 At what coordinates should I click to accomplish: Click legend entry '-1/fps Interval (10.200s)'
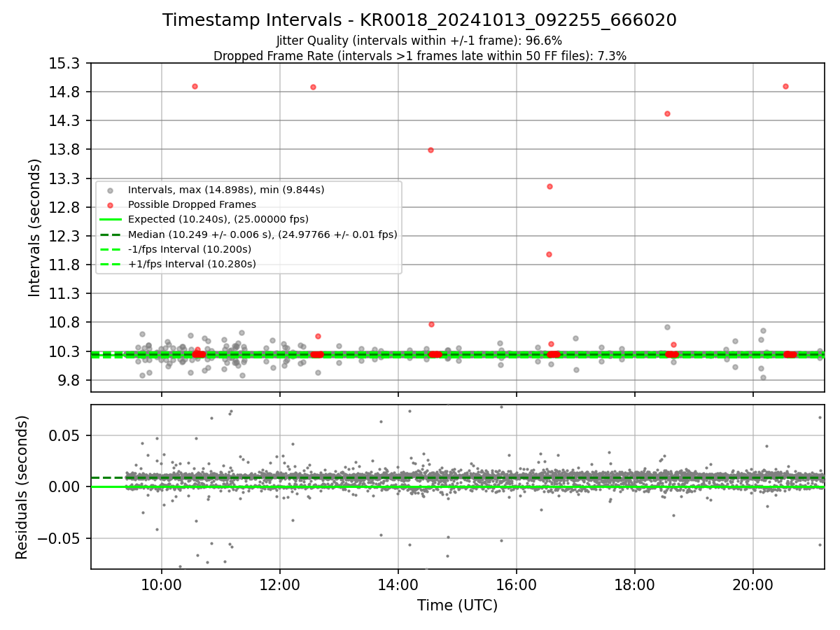coord(190,249)
